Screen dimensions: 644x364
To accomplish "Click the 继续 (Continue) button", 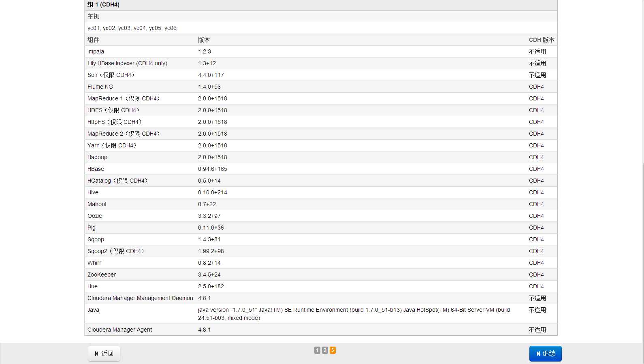I will point(545,353).
